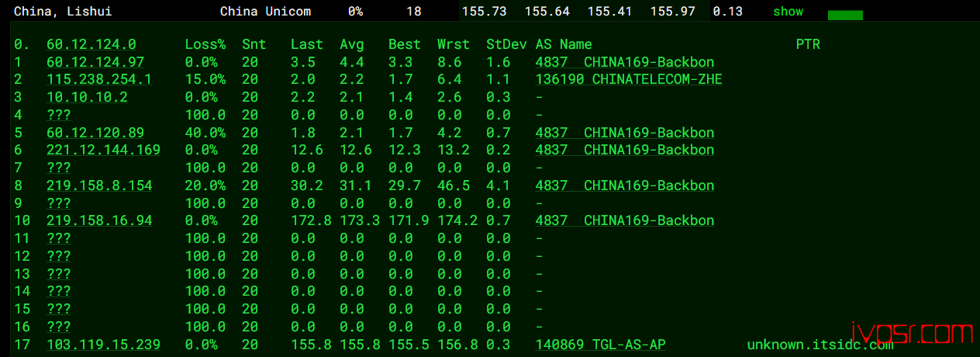This screenshot has width=980, height=357.
Task: Open final hop IP 103.119.15.239
Action: pos(103,344)
